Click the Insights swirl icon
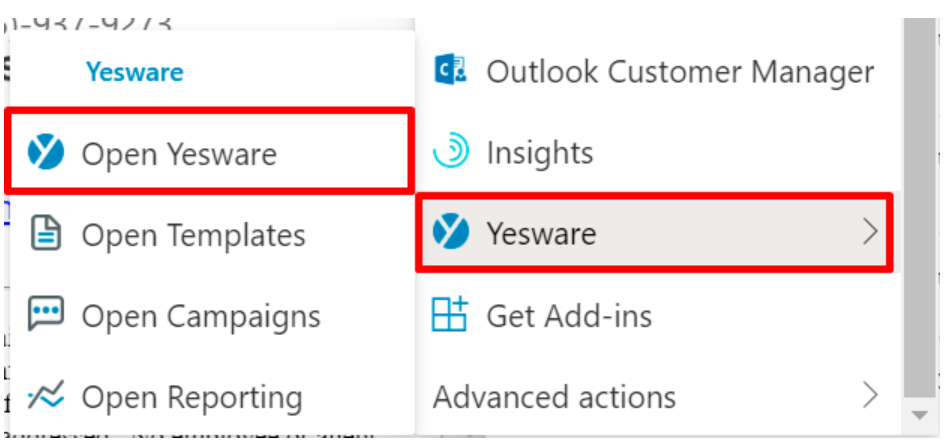This screenshot has width=946, height=443. [x=450, y=151]
